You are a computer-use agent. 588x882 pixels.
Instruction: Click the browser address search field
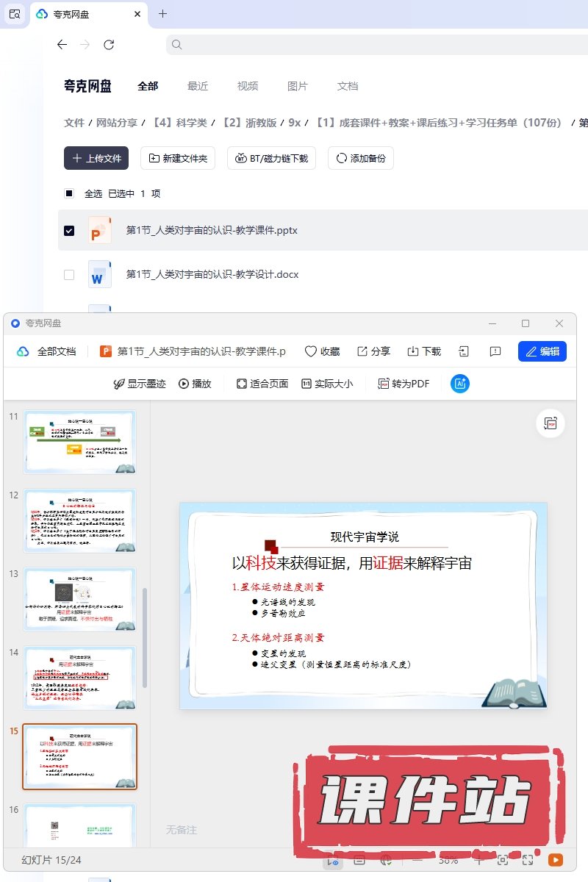375,45
